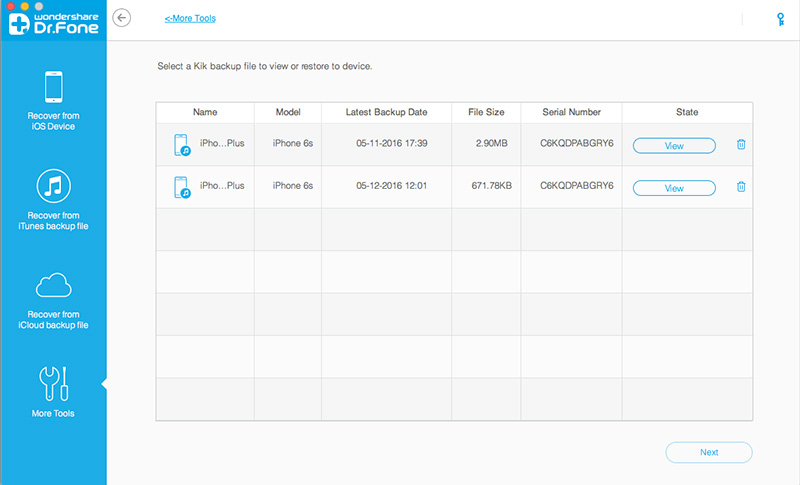Open the More Tools link
Viewport: 800px width, 485px height.
pyautogui.click(x=190, y=18)
